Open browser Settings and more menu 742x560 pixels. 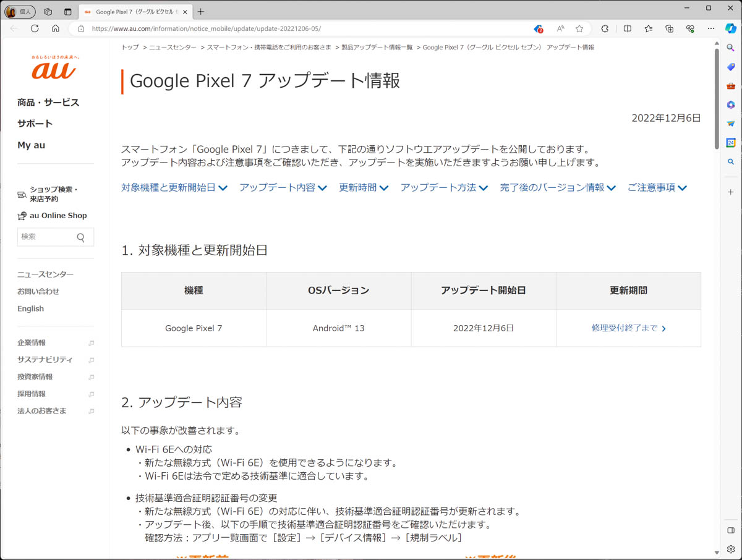711,28
